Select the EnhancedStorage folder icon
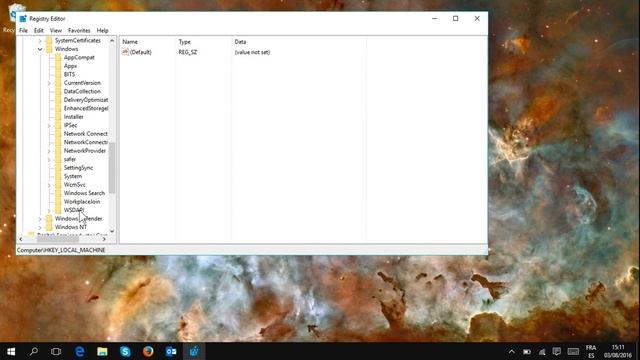This screenshot has height=360, width=640. [58, 108]
